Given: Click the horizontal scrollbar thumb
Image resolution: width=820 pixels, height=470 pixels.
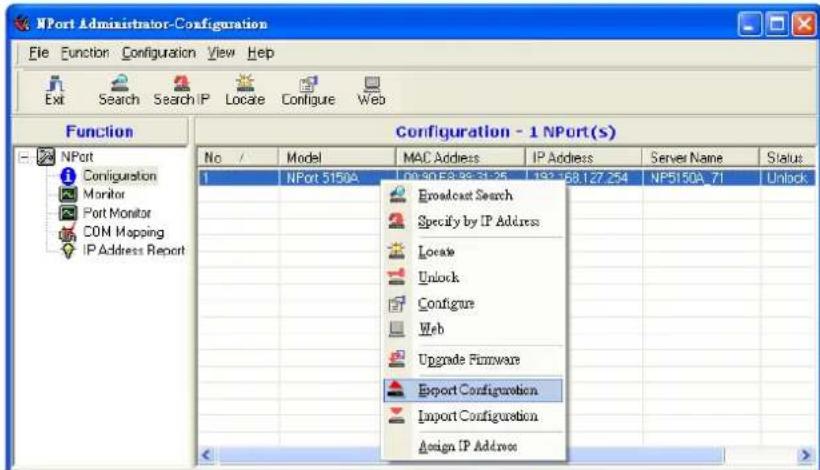Looking at the screenshot, I should (x=471, y=455).
